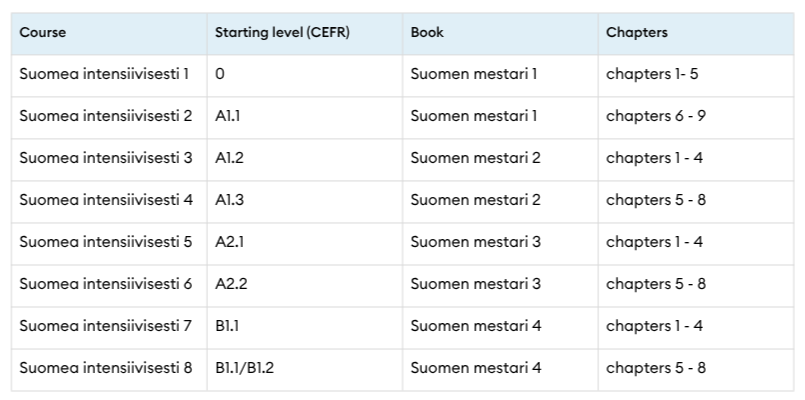Viewport: 805px width, 400px height.
Task: Select Suomea intensiivisesti 6 course cell
Action: [105, 284]
